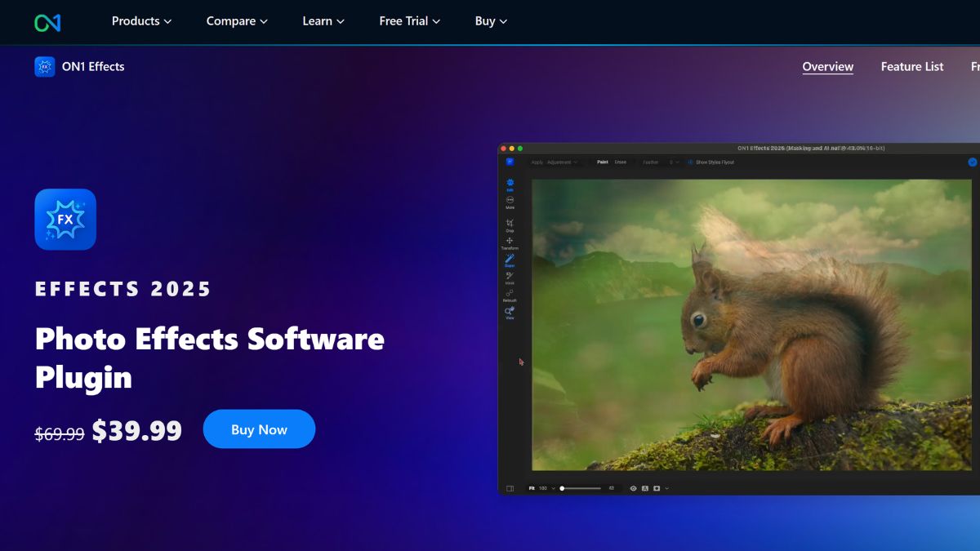Click the Feather label in the options bar

click(651, 162)
